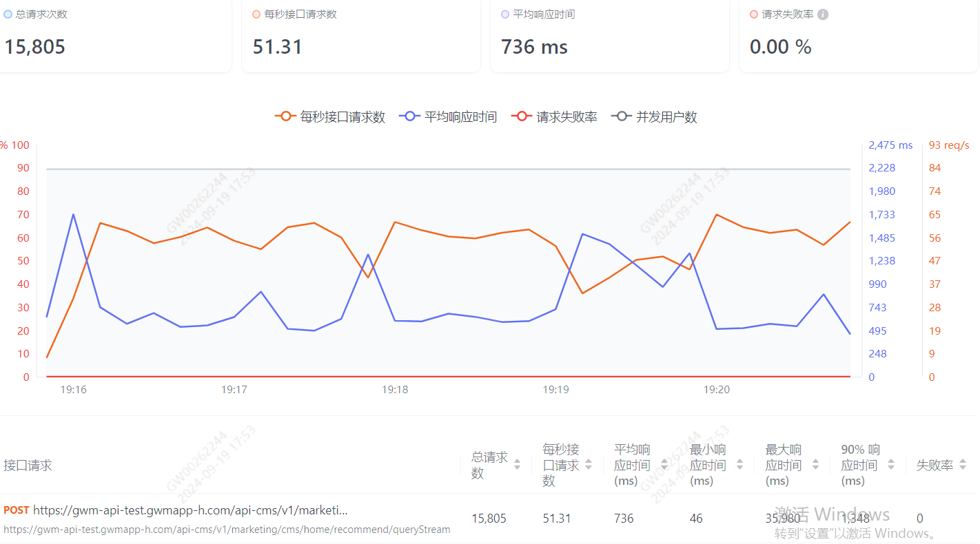Sort table by 每秒接口请求数 column arrows

click(589, 465)
